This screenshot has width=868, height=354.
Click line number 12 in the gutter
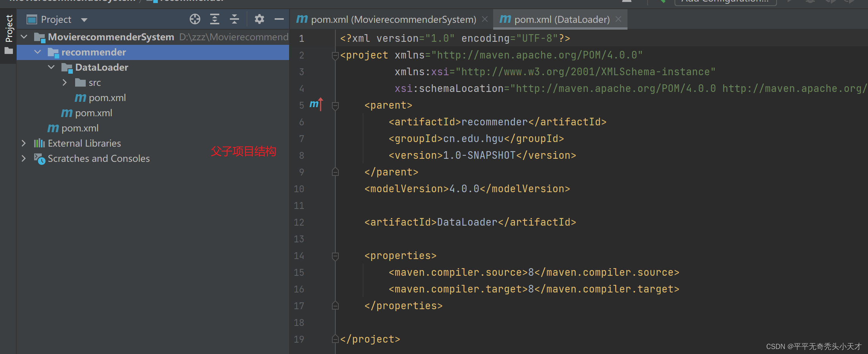click(x=299, y=222)
